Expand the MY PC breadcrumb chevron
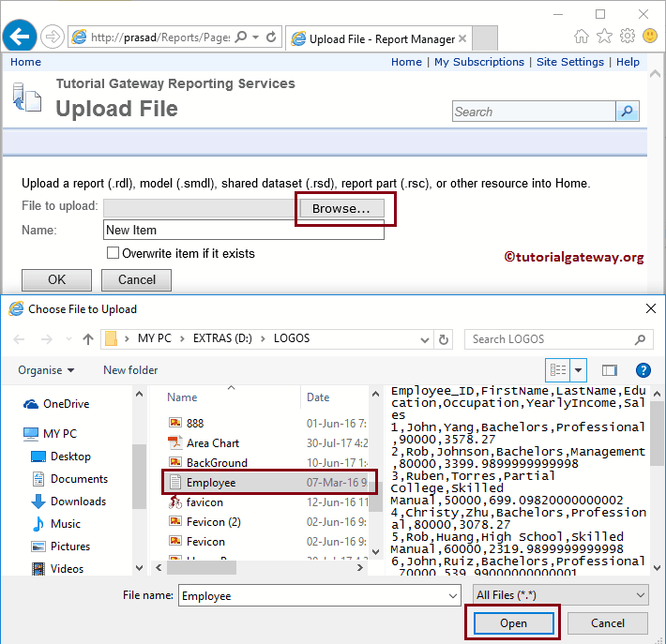This screenshot has width=666, height=644. 182,338
